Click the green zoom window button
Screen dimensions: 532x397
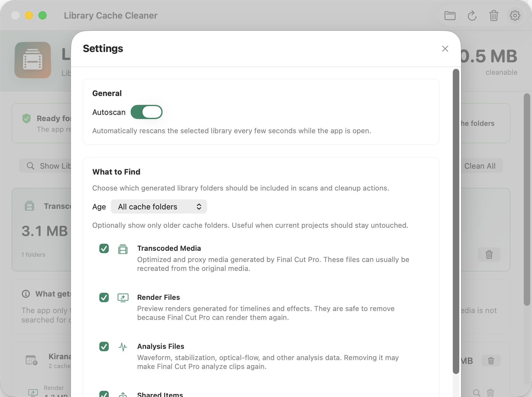(43, 15)
